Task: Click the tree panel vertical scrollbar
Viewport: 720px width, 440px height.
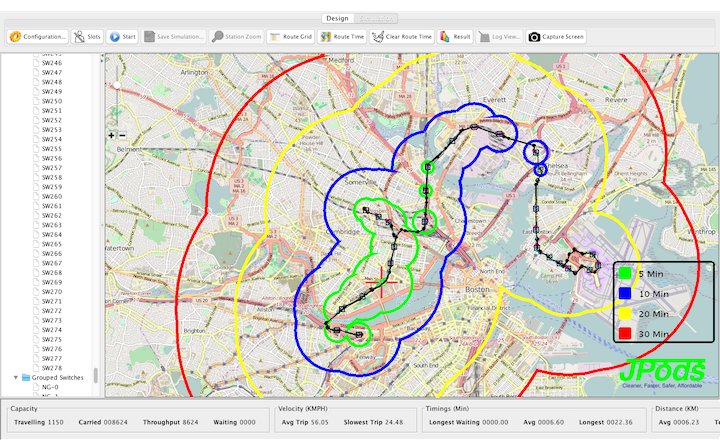Action: pos(96,376)
